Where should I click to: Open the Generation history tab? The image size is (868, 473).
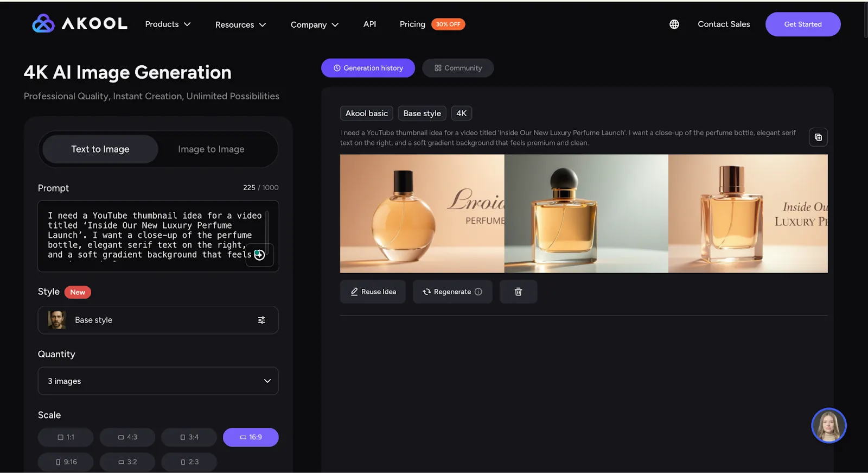coord(368,68)
